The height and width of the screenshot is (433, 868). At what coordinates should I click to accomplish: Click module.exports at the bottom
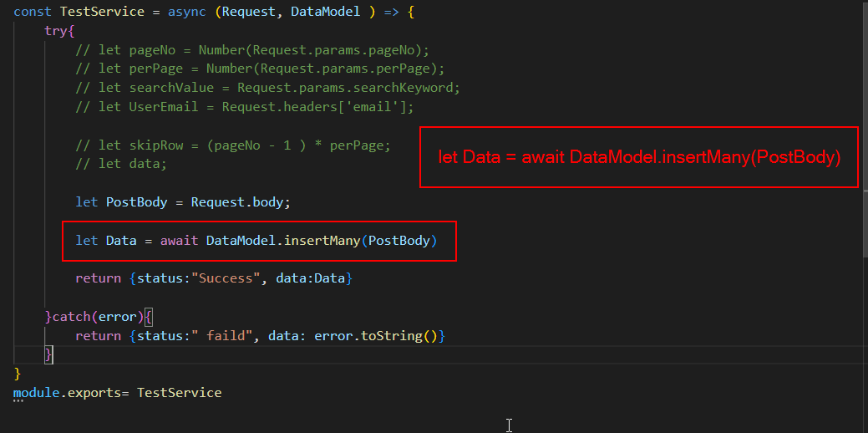67,392
